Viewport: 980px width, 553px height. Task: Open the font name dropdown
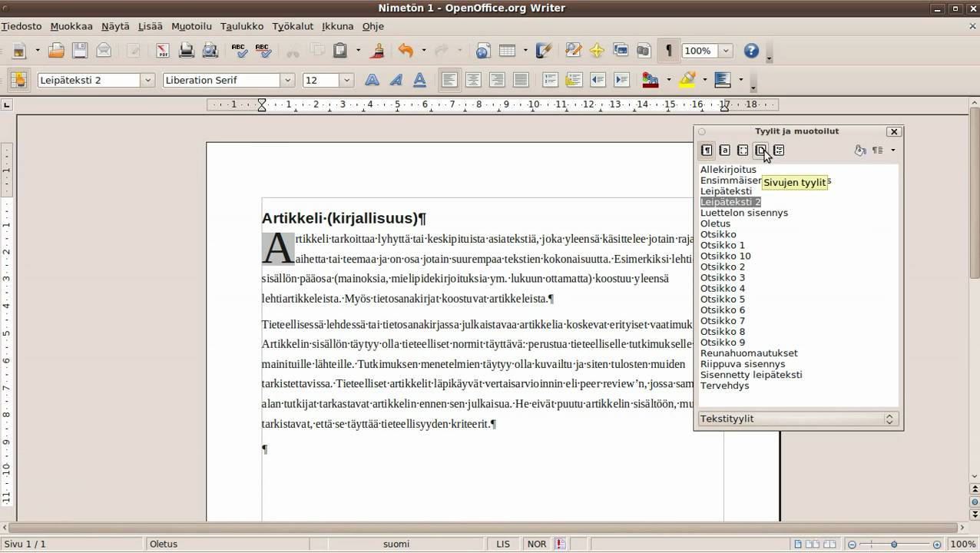pos(288,80)
